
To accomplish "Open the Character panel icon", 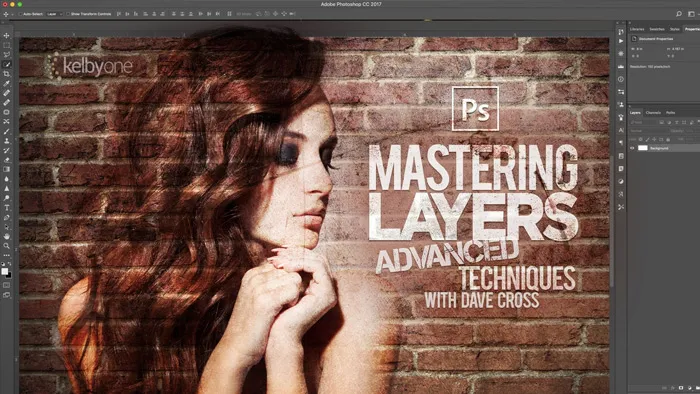I will click(x=621, y=130).
